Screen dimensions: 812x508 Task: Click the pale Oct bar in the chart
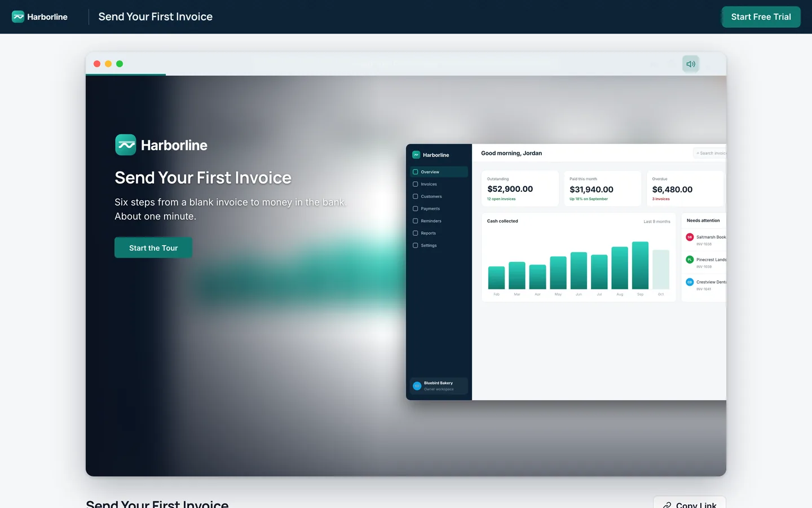661,270
